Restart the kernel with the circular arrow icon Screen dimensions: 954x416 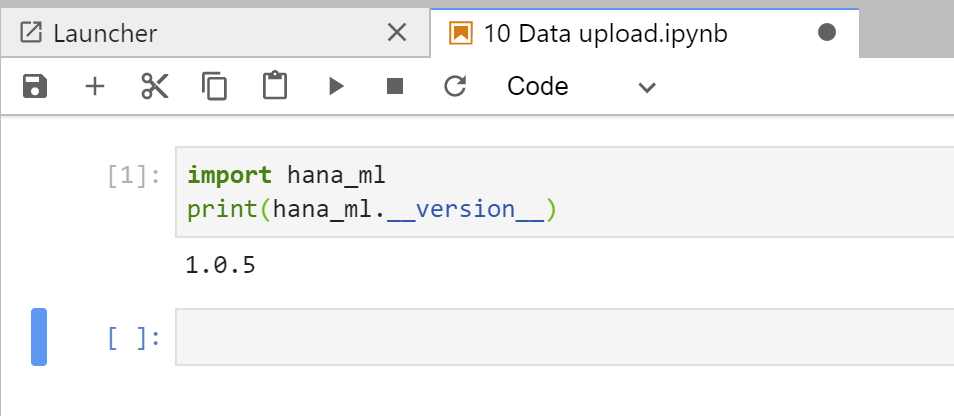[x=455, y=86]
